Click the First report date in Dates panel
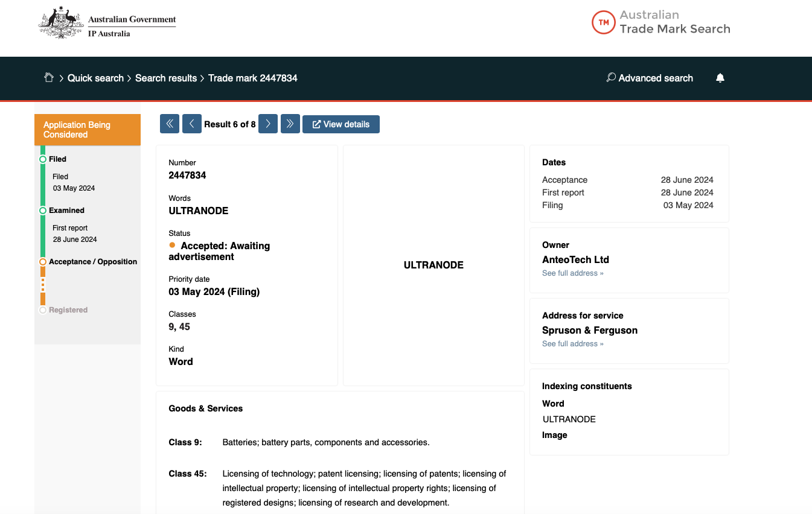 (687, 192)
